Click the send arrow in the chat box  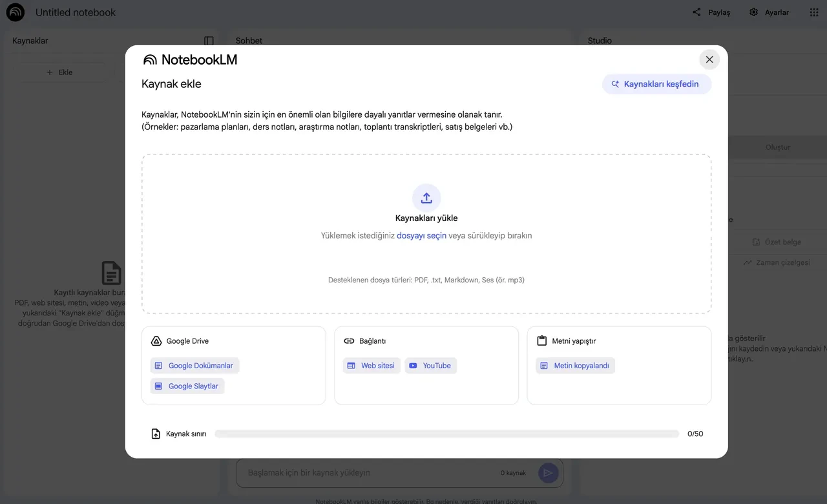pyautogui.click(x=548, y=473)
